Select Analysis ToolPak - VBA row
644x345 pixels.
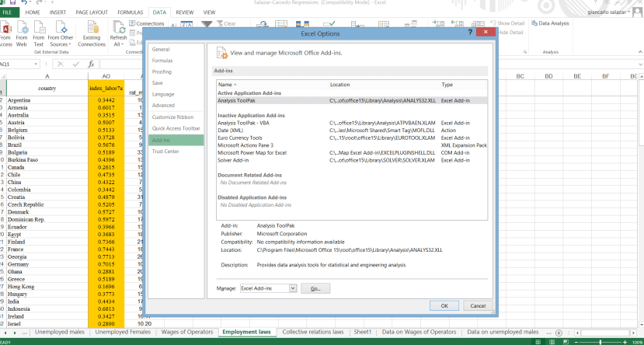pyautogui.click(x=352, y=123)
